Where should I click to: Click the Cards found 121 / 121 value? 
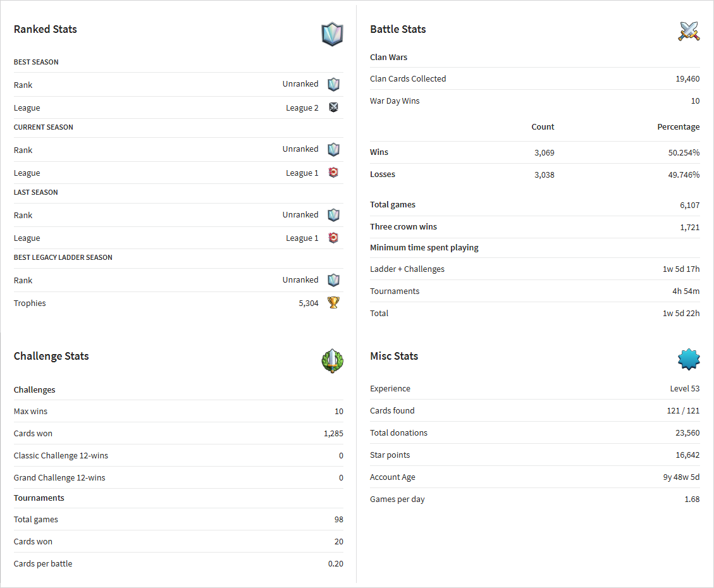click(x=683, y=411)
